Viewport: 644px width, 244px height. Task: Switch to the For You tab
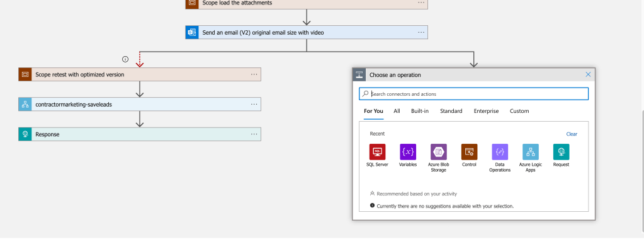pyautogui.click(x=373, y=111)
